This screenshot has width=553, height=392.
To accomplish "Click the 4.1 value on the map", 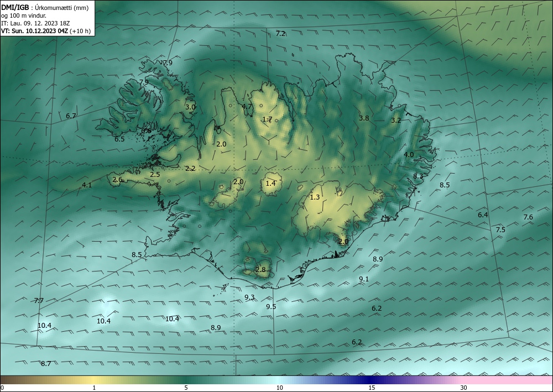I will [x=87, y=185].
